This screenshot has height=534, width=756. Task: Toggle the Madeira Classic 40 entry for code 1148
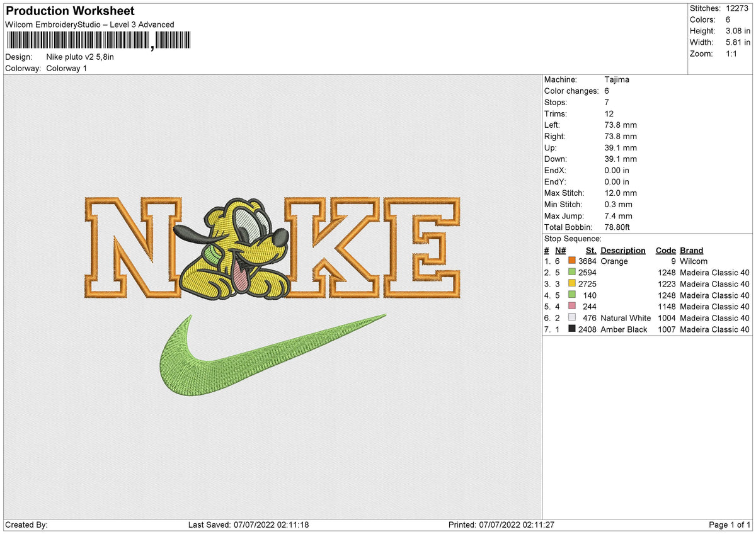[x=714, y=307]
